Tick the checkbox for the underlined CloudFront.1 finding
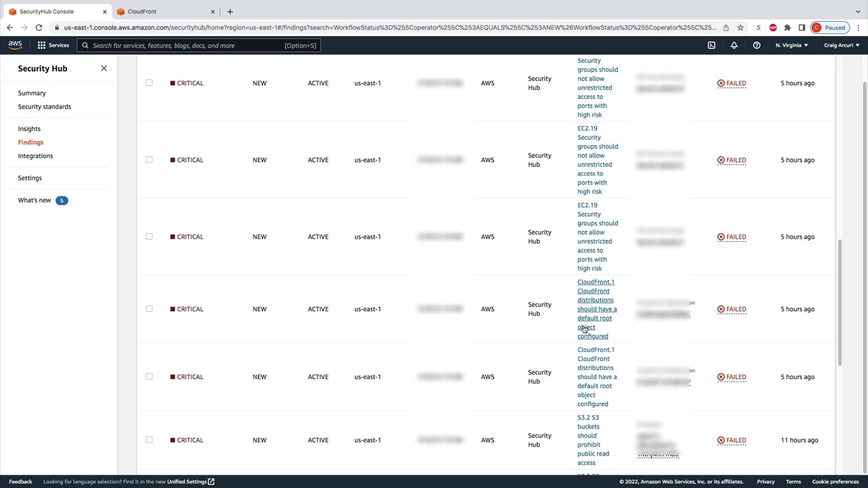868x488 pixels. tap(149, 309)
